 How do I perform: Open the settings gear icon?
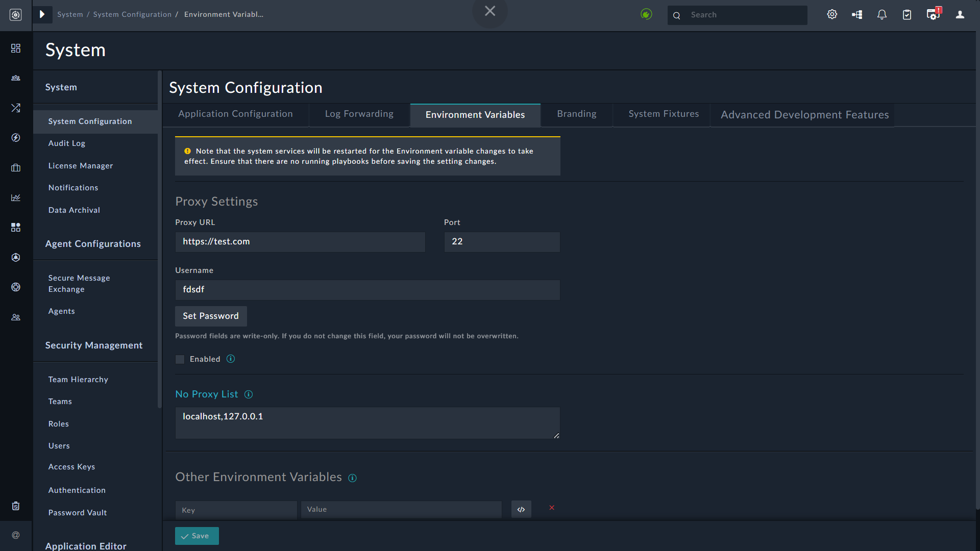pyautogui.click(x=832, y=14)
